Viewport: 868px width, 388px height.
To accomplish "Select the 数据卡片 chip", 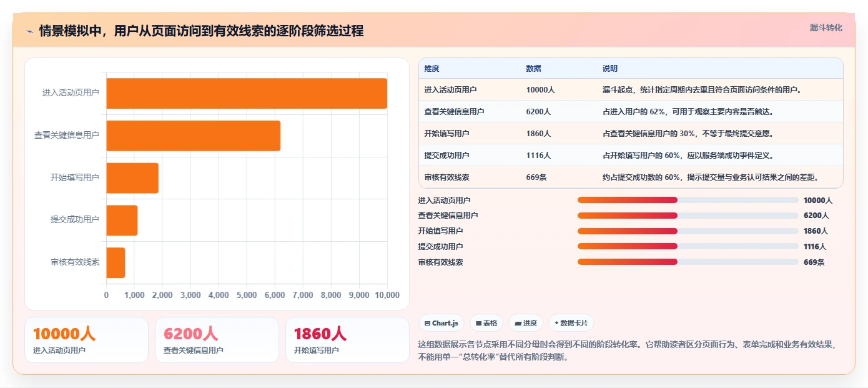I will [x=571, y=323].
